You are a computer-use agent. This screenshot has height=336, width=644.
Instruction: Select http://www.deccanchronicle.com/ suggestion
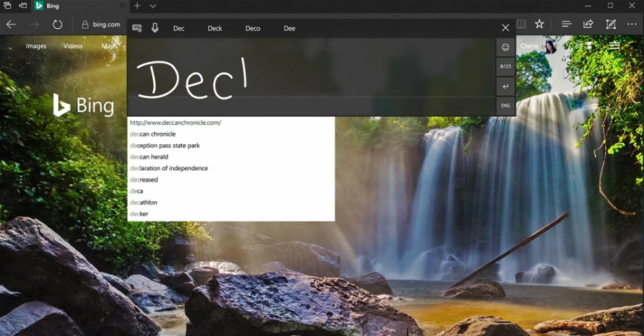(231, 123)
